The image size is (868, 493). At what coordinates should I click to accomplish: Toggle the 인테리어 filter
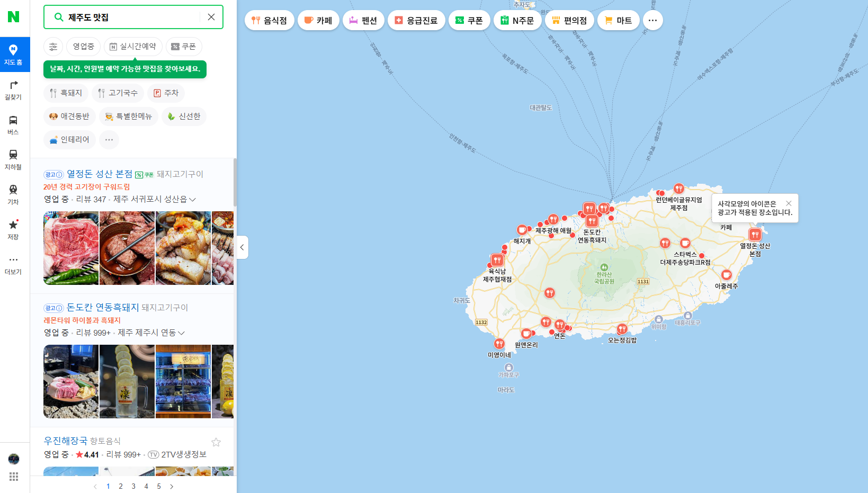tap(69, 140)
